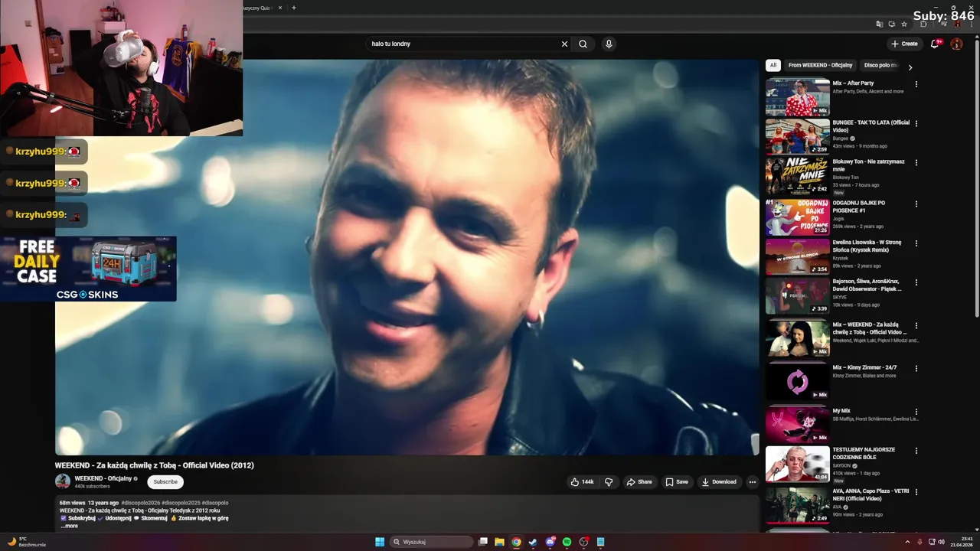Click in the YouTube search input field

tap(463, 44)
